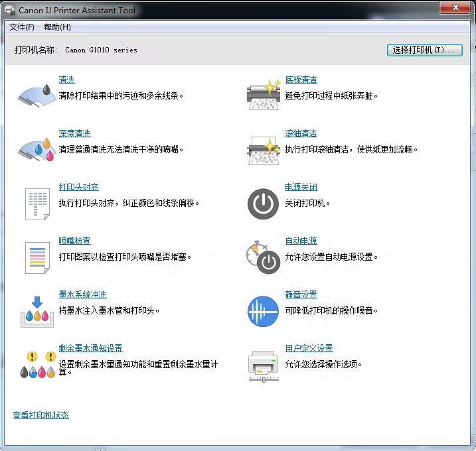Click the Ink Flush (墨水系统冲洗) icon
Viewport: 476px width, 451px height.
37,312
